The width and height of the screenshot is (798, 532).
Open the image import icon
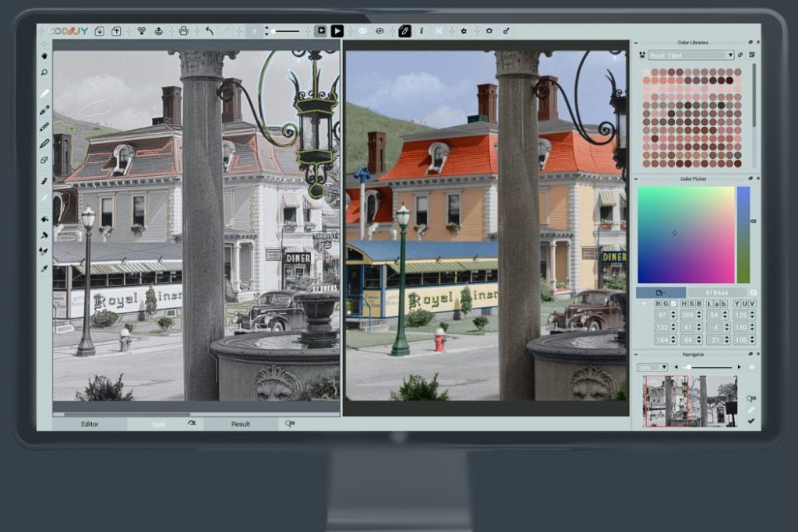tap(99, 31)
